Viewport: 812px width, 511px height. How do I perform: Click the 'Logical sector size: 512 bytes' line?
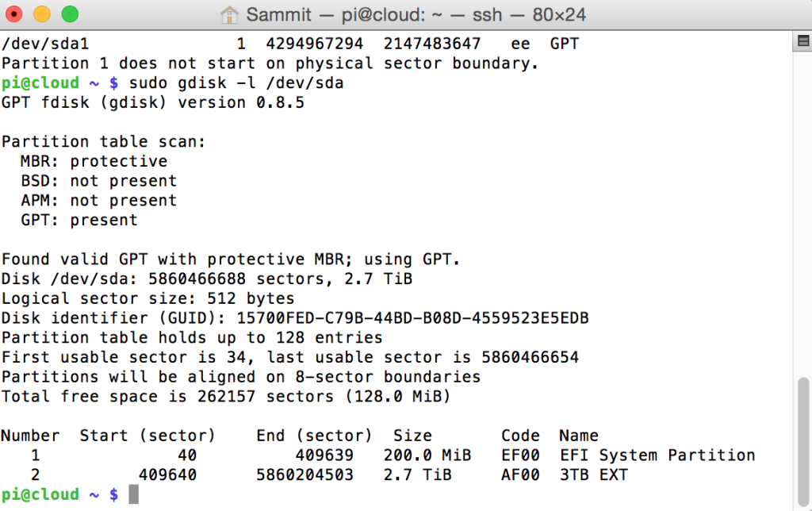click(x=148, y=298)
